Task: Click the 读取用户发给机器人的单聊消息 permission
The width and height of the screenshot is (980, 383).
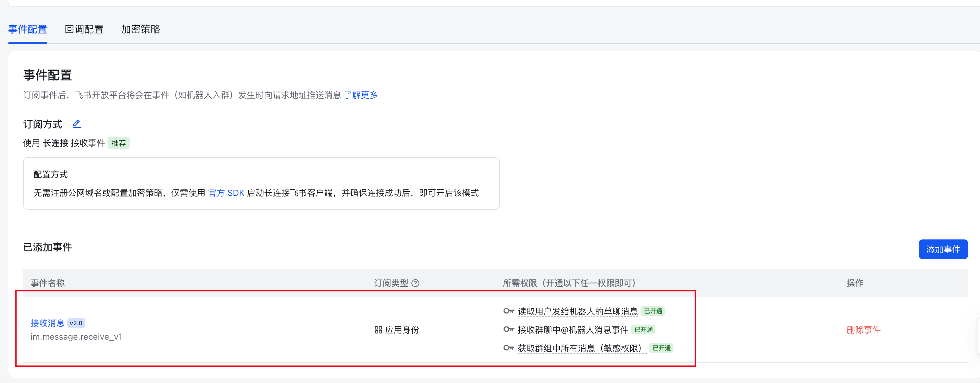Action: (577, 311)
